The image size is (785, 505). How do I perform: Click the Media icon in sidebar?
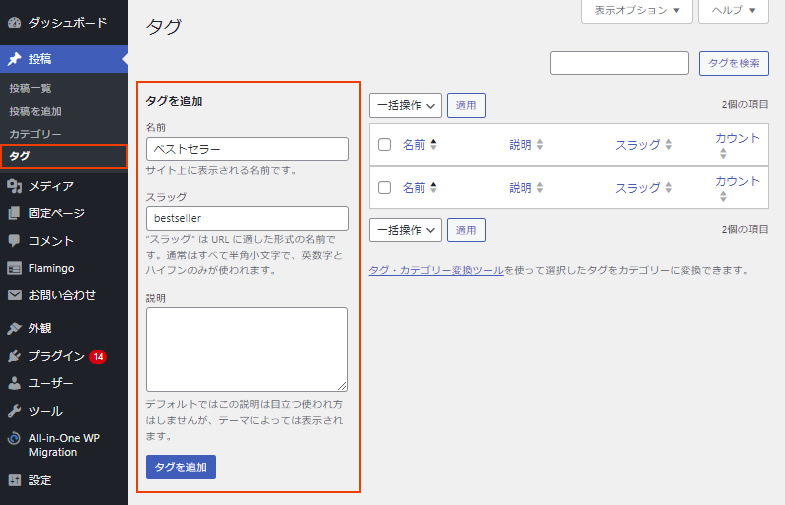pyautogui.click(x=15, y=185)
